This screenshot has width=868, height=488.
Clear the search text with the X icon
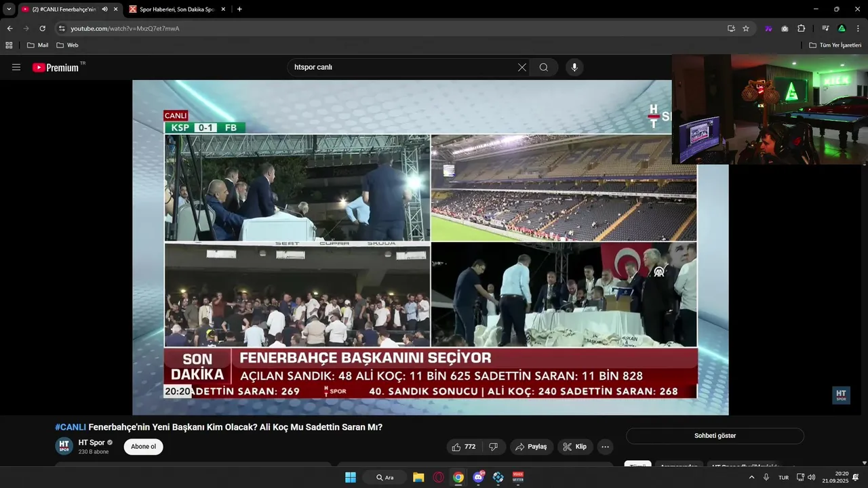point(521,67)
